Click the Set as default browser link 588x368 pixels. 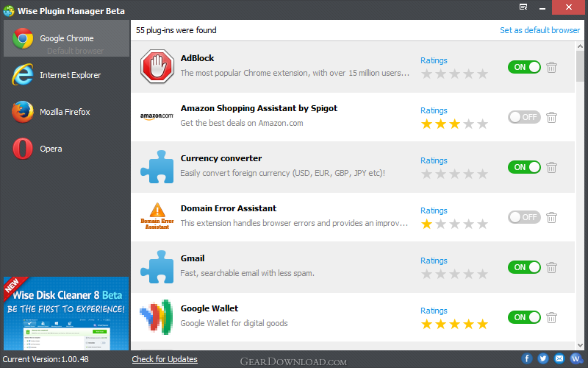click(539, 30)
